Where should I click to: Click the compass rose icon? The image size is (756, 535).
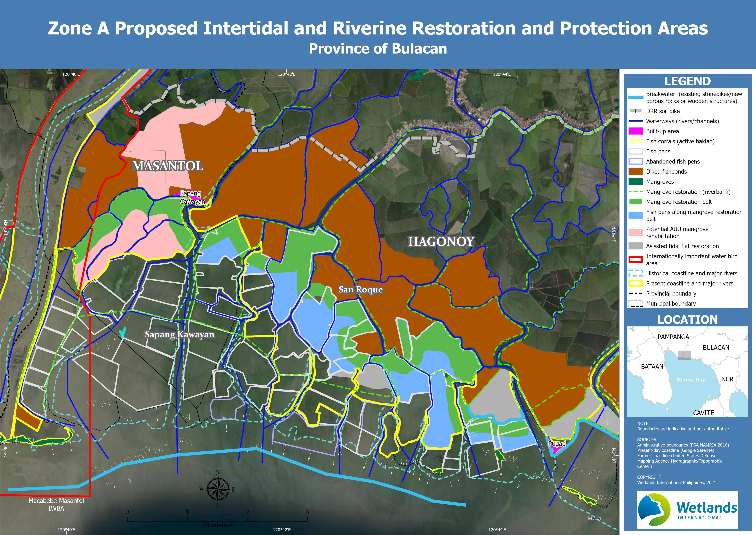[218, 489]
